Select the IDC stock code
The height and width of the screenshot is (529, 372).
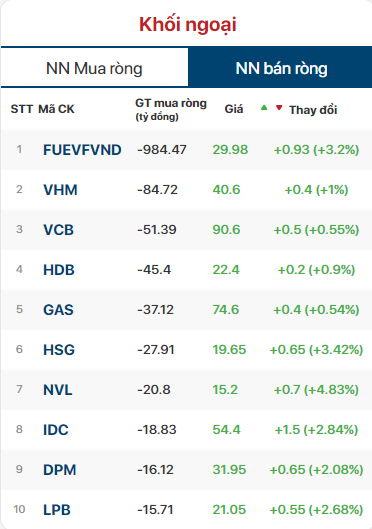click(56, 430)
